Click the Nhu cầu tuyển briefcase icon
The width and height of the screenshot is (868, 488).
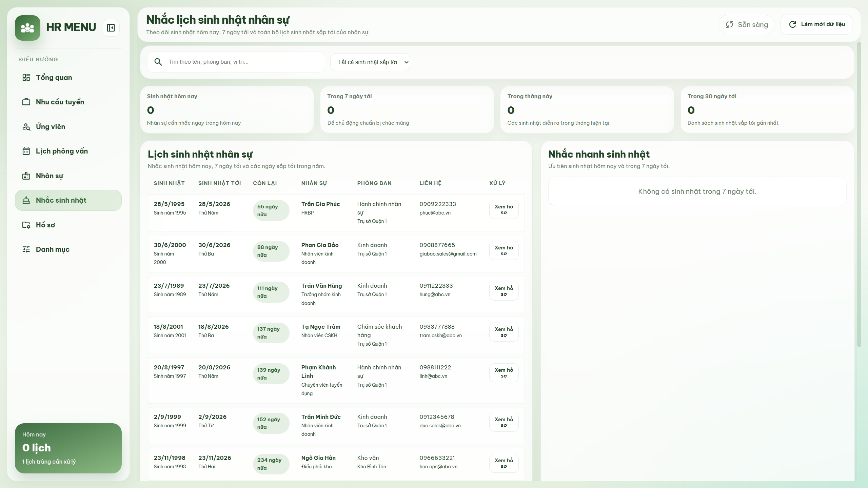pos(26,102)
